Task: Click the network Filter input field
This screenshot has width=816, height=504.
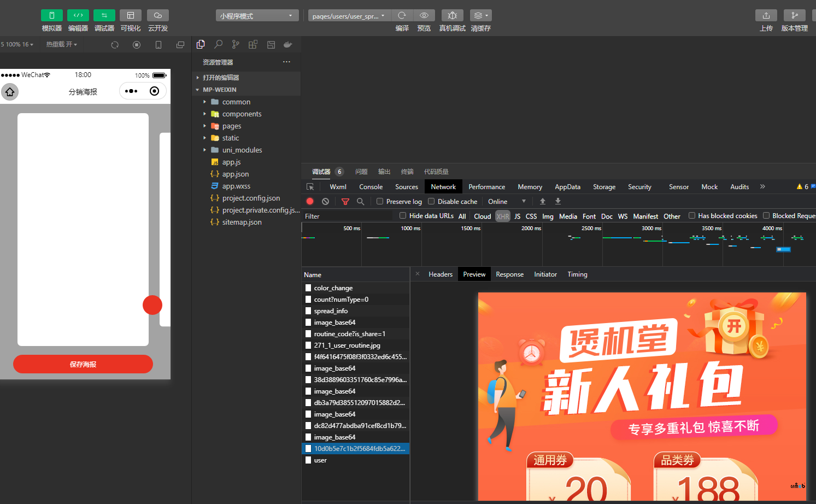Action: (347, 216)
